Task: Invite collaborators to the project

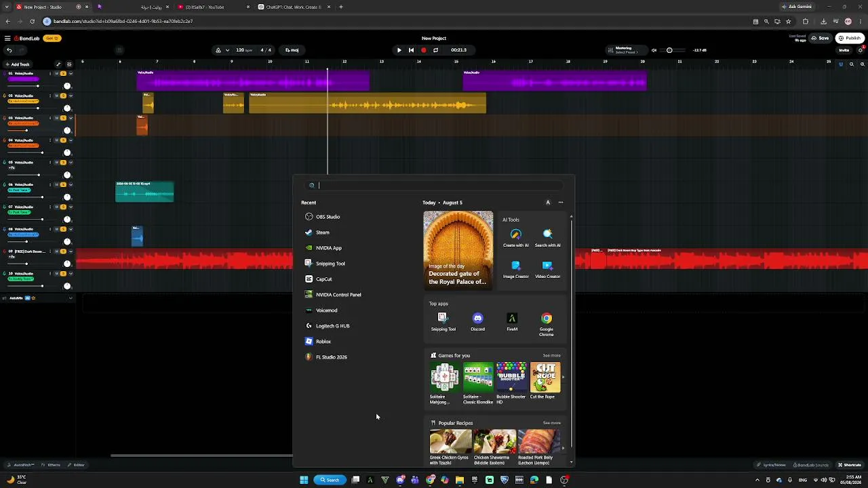Action: coord(844,50)
